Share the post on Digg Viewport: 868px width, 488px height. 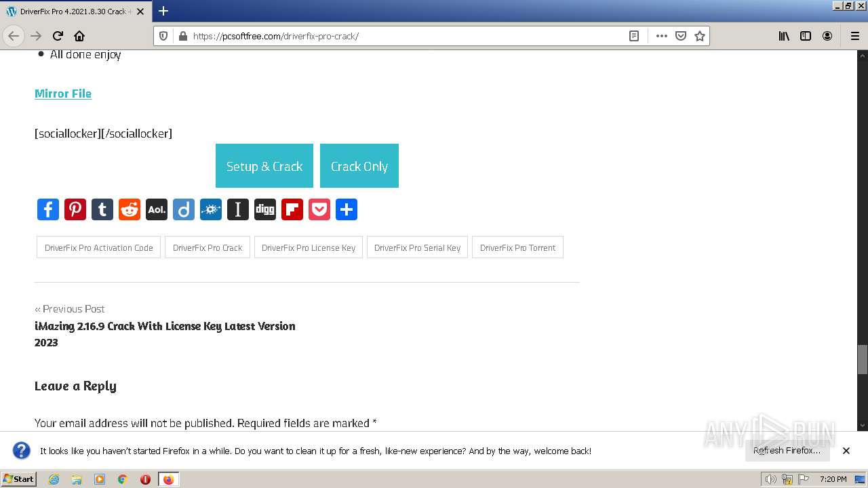(265, 209)
